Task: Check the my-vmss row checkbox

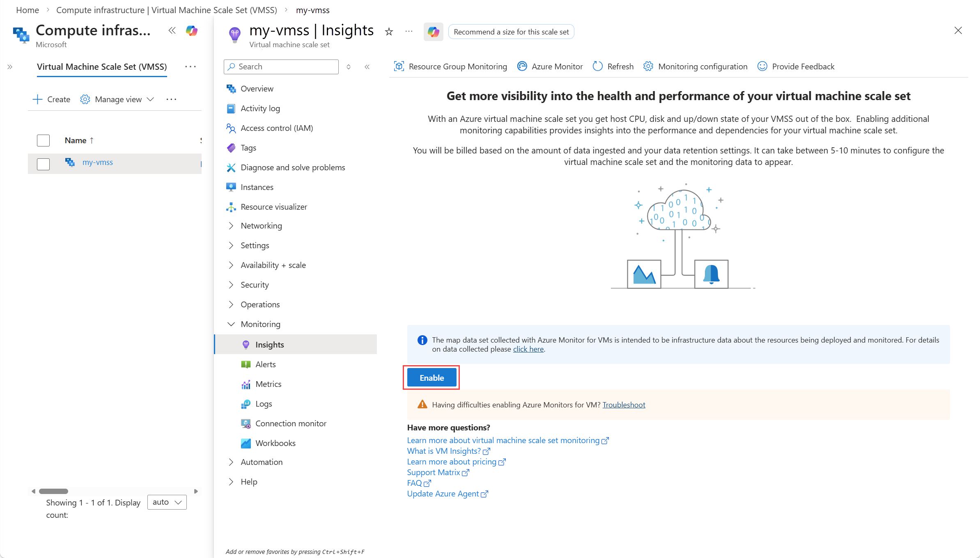Action: point(43,164)
